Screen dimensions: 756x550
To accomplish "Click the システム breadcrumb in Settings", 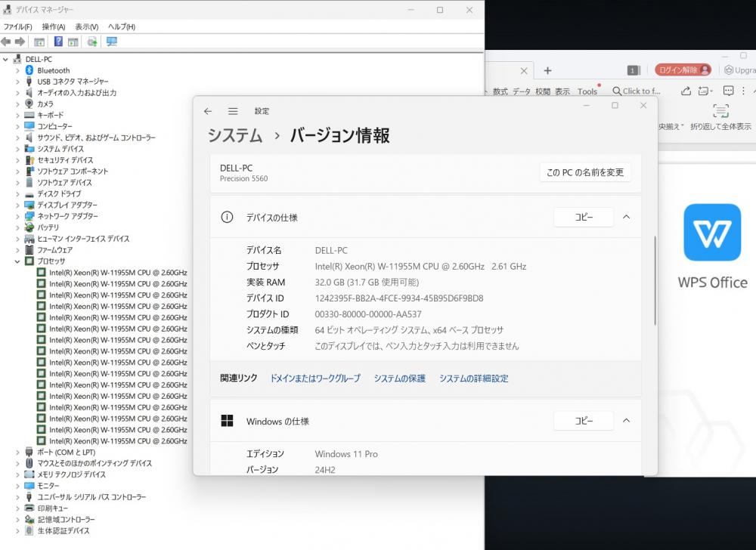I will point(235,135).
